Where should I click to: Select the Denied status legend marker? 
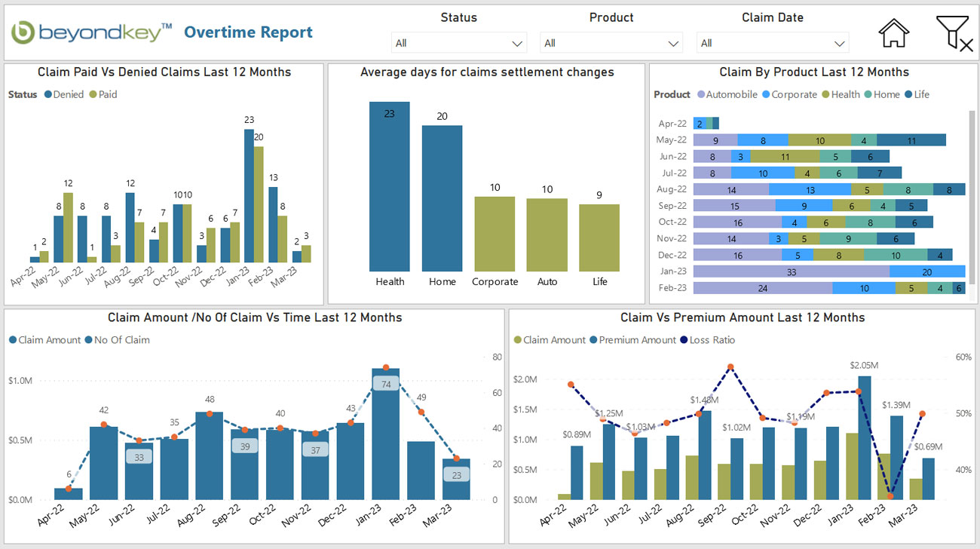pos(48,94)
